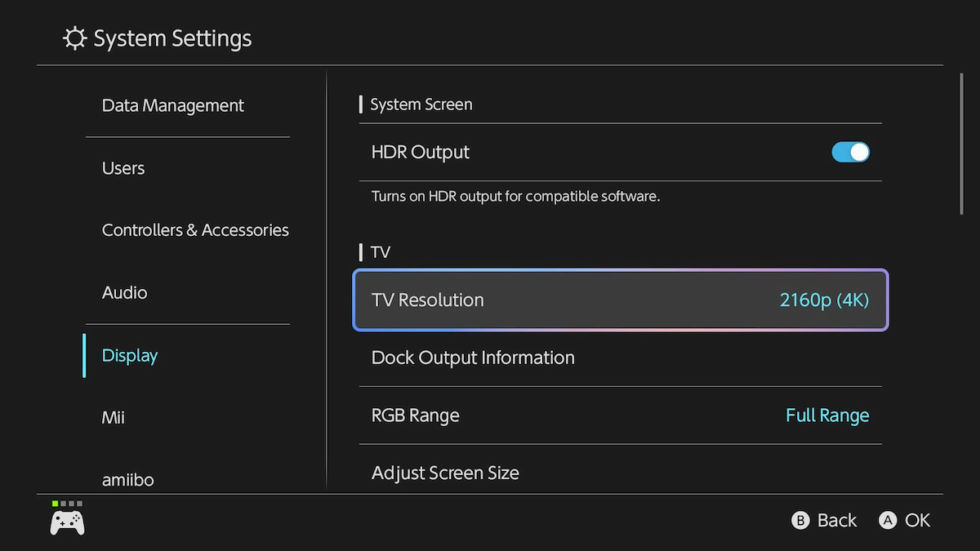The width and height of the screenshot is (980, 551).
Task: Click the System Settings gear icon
Action: click(x=75, y=38)
